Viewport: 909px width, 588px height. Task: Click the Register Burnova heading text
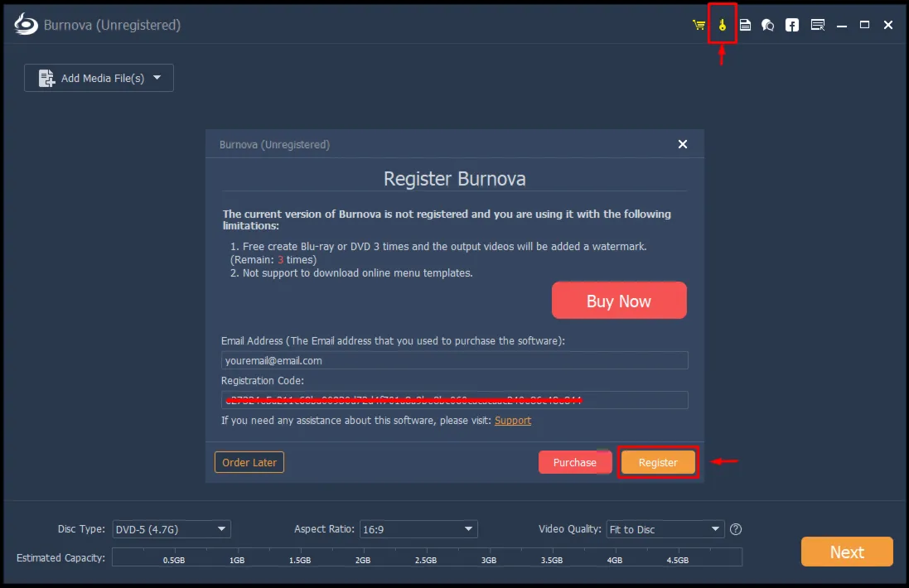(x=454, y=179)
